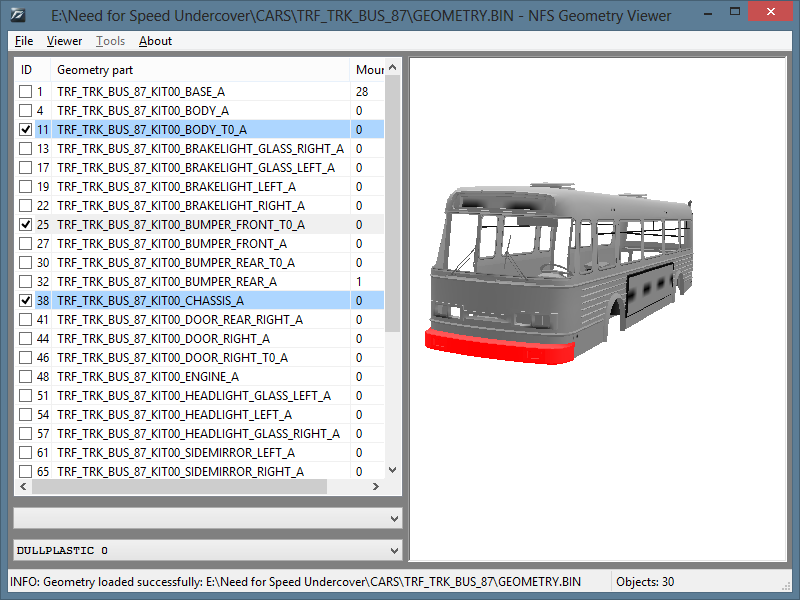Screen dimensions: 800x600
Task: Open the About menu
Action: 155,41
